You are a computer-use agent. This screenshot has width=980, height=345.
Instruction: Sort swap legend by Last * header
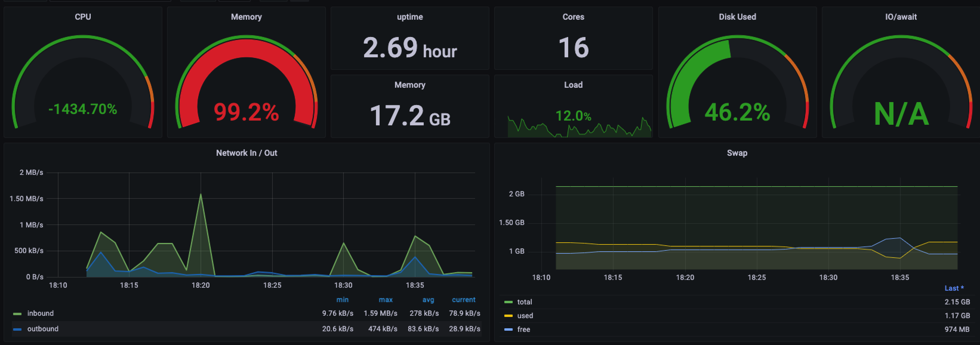[x=954, y=288]
